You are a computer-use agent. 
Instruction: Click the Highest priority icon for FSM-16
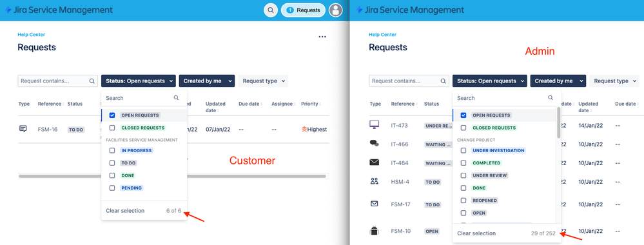click(304, 129)
